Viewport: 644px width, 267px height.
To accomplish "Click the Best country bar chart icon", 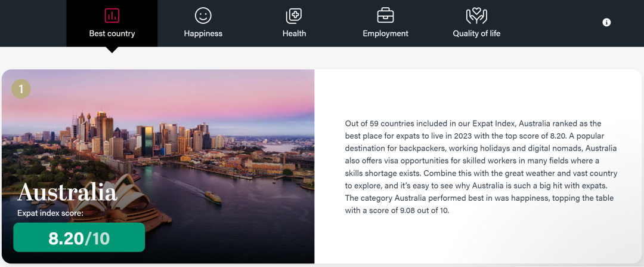I will click(112, 16).
